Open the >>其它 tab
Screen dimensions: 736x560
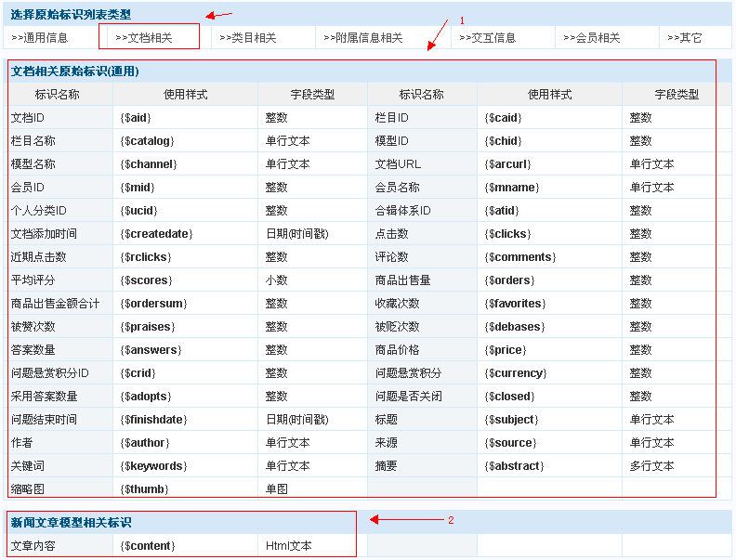point(684,38)
